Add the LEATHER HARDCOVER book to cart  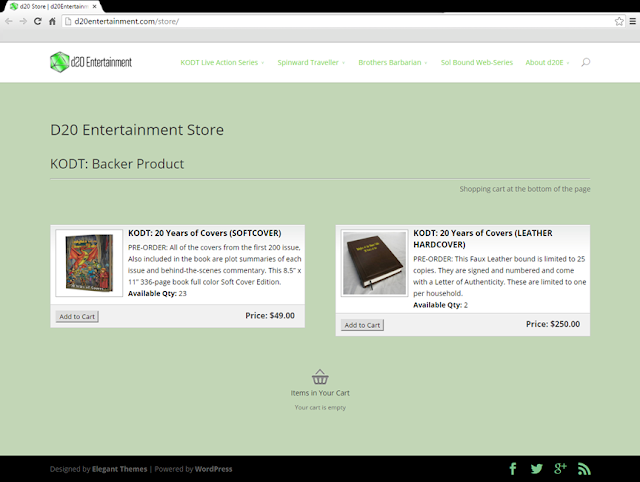click(x=362, y=325)
